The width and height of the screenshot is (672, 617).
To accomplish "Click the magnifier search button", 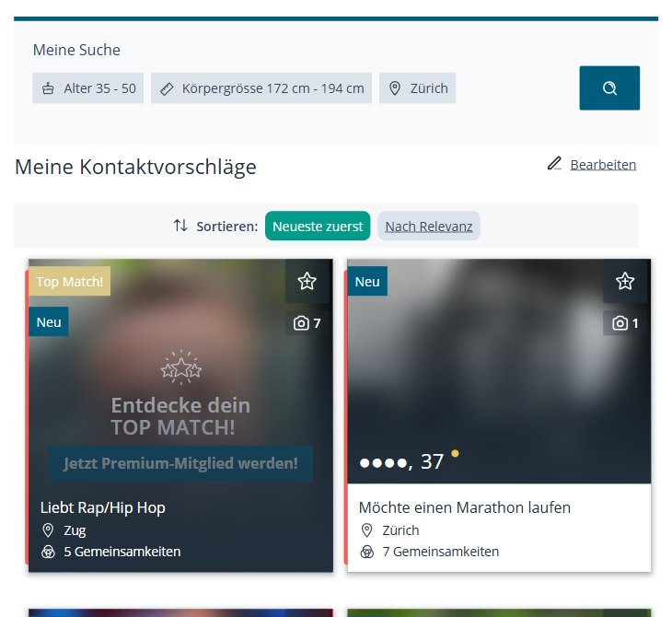I will pos(609,87).
